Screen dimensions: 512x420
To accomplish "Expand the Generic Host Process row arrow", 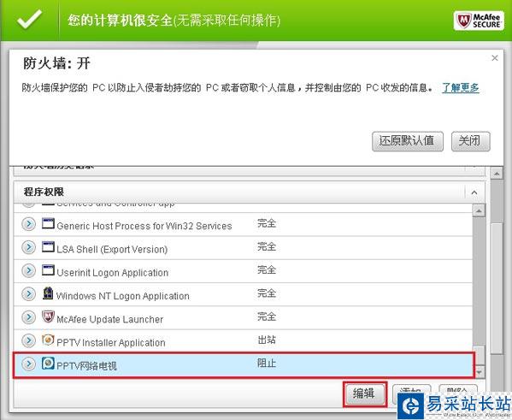I will 29,224.
